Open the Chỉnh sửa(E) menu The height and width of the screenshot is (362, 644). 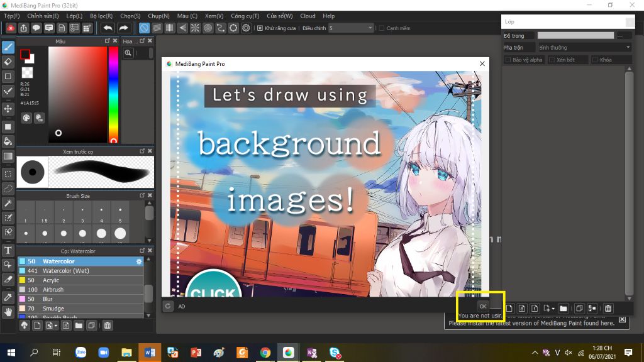click(43, 16)
